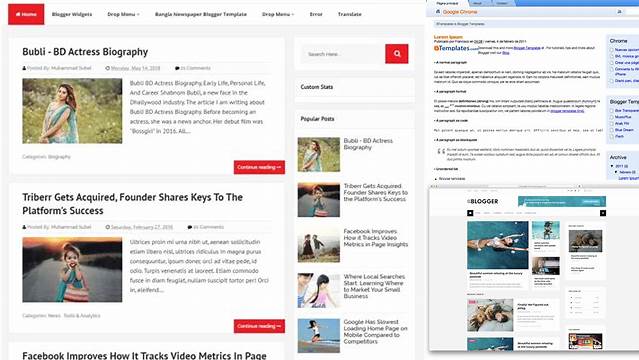
Task: Click the Biography category link
Action: pos(59,157)
